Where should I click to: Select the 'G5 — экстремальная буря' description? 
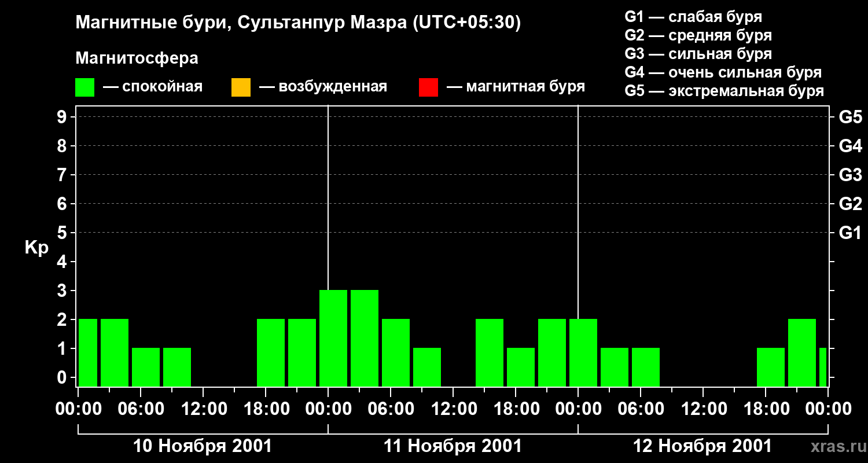[724, 91]
